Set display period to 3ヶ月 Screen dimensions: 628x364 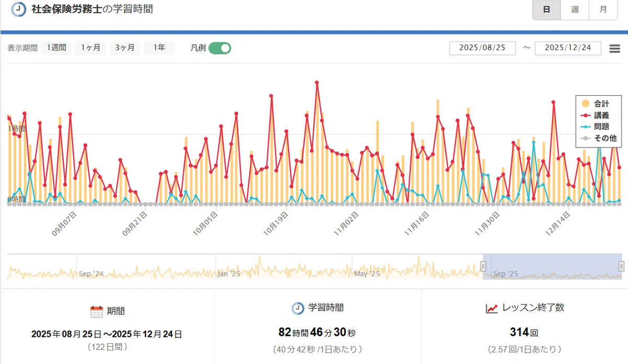click(x=125, y=48)
